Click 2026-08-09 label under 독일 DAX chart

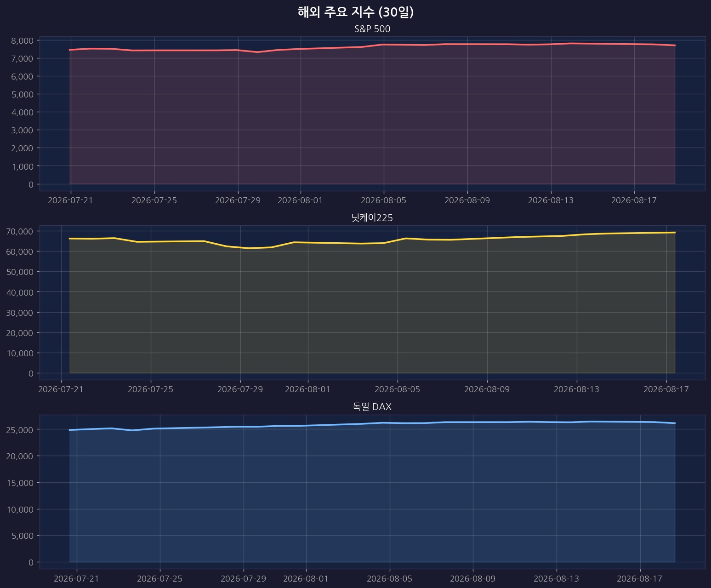[473, 578]
